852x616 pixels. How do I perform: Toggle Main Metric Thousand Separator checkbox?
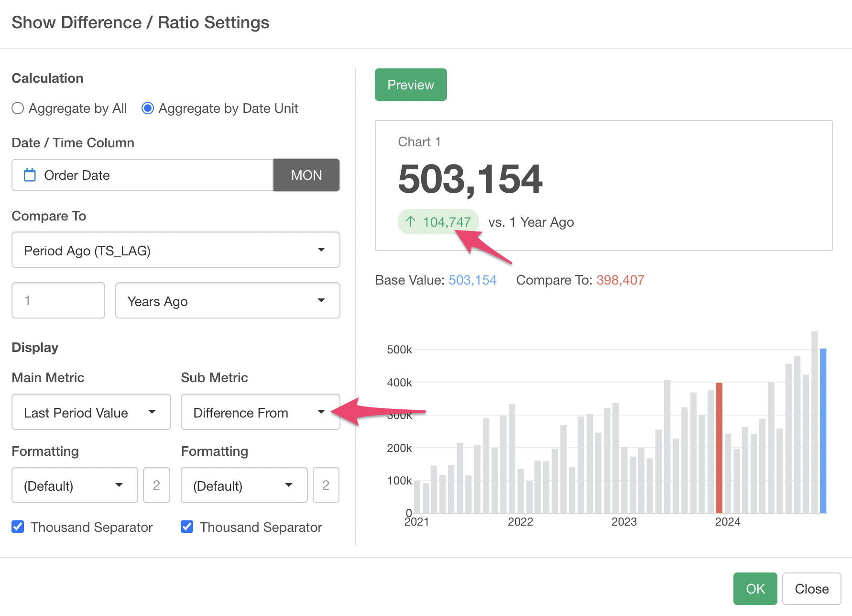point(18,527)
